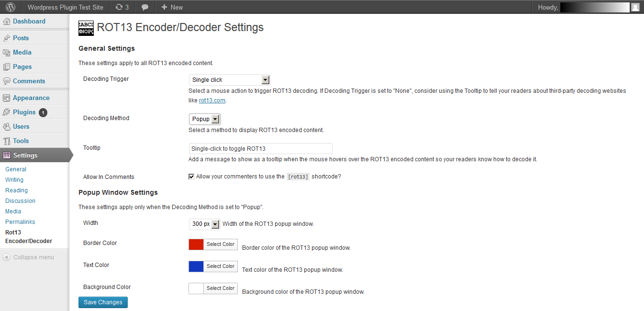Follow the rot13.com link
644x311 pixels.
tap(212, 100)
